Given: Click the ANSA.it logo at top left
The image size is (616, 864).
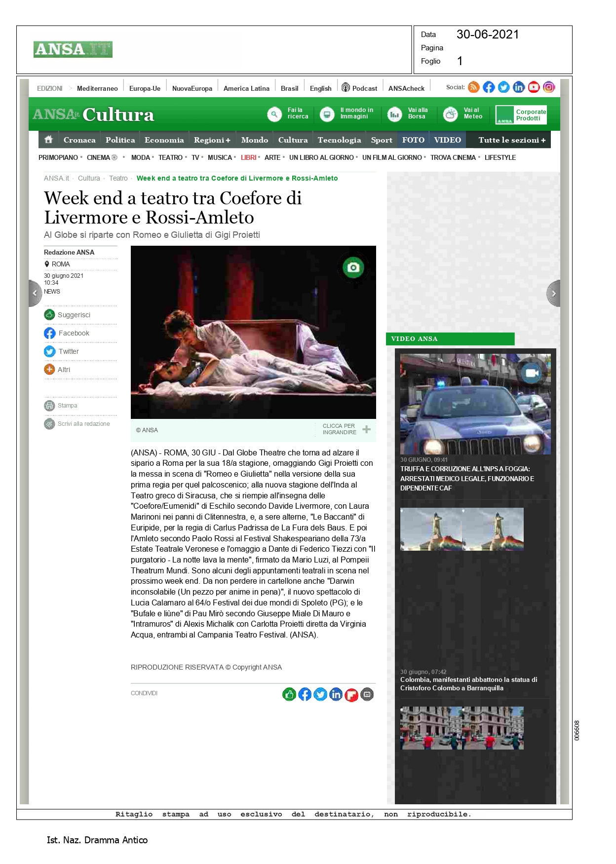Looking at the screenshot, I should click(x=73, y=49).
